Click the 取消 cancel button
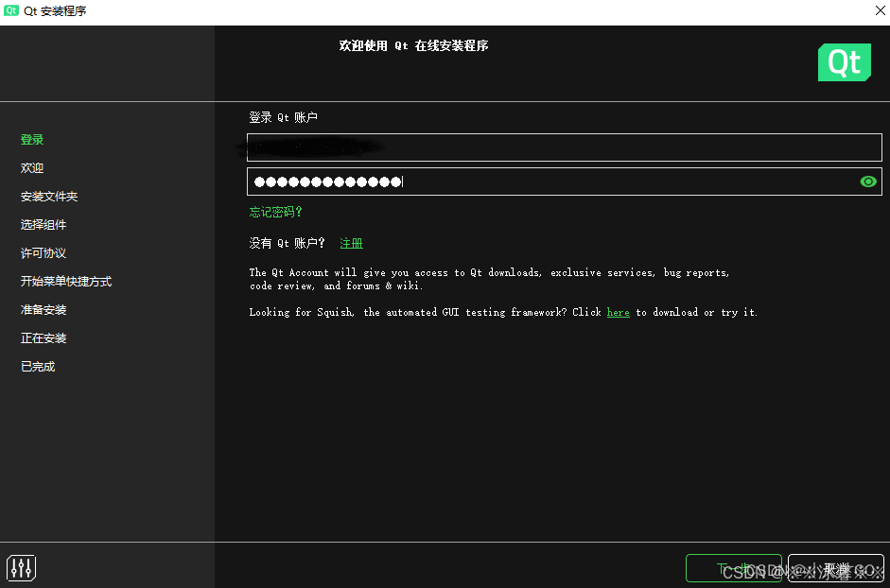890x588 pixels. [836, 568]
